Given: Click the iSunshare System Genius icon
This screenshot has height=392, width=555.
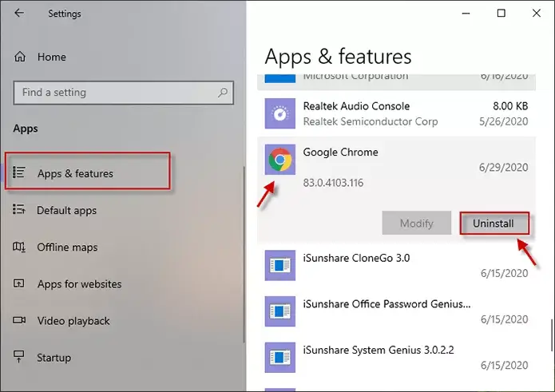Looking at the screenshot, I should pyautogui.click(x=280, y=358).
